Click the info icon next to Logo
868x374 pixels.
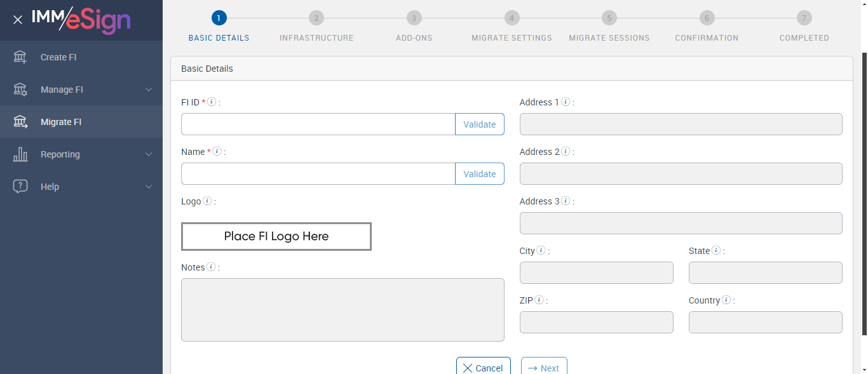207,201
